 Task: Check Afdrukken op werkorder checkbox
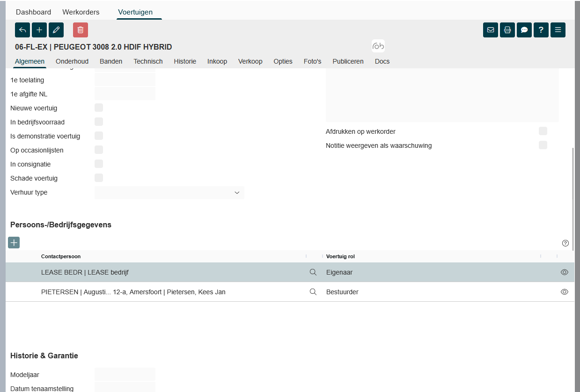pyautogui.click(x=543, y=131)
